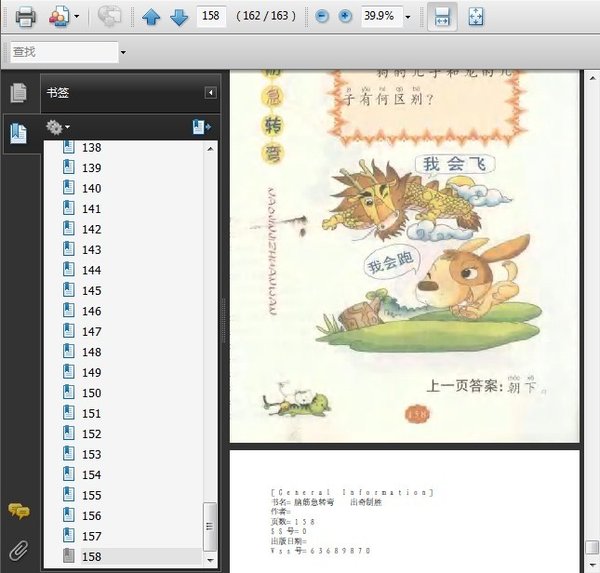This screenshot has height=573, width=600.
Task: Click the Print icon in the toolbar
Action: (x=24, y=16)
